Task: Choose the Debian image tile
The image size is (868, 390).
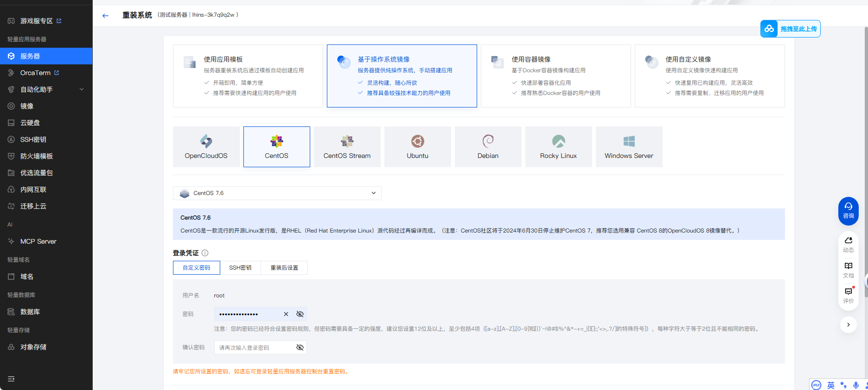Action: (488, 146)
